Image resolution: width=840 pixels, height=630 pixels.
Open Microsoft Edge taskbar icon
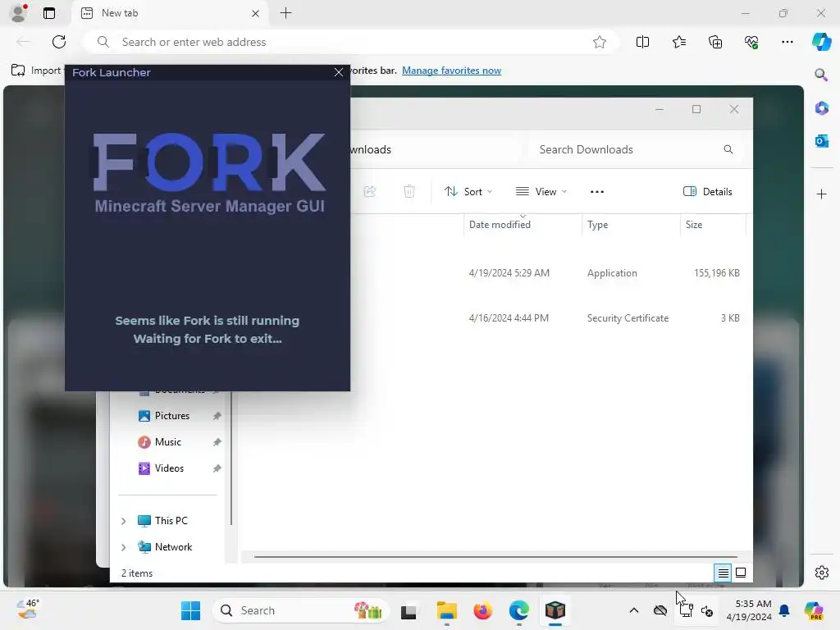tap(518, 610)
